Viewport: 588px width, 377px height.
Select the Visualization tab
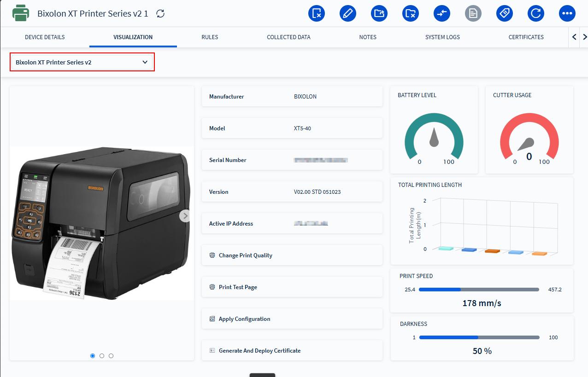click(x=133, y=37)
